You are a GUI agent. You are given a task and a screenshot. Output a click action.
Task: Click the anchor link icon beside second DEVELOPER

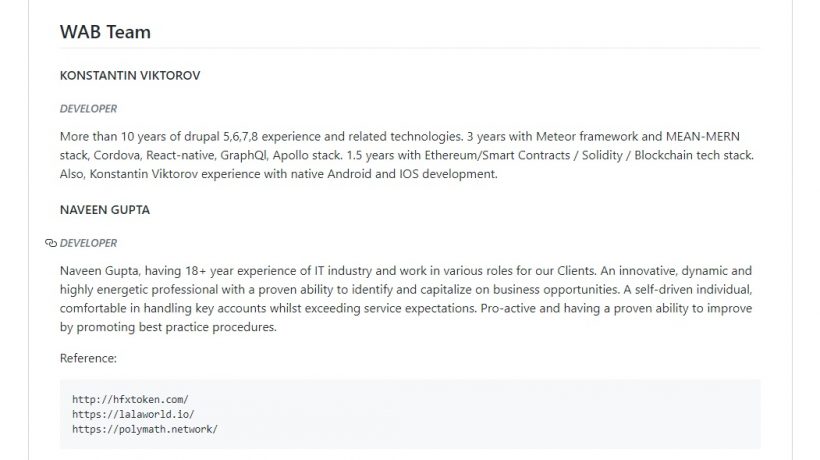pos(50,243)
